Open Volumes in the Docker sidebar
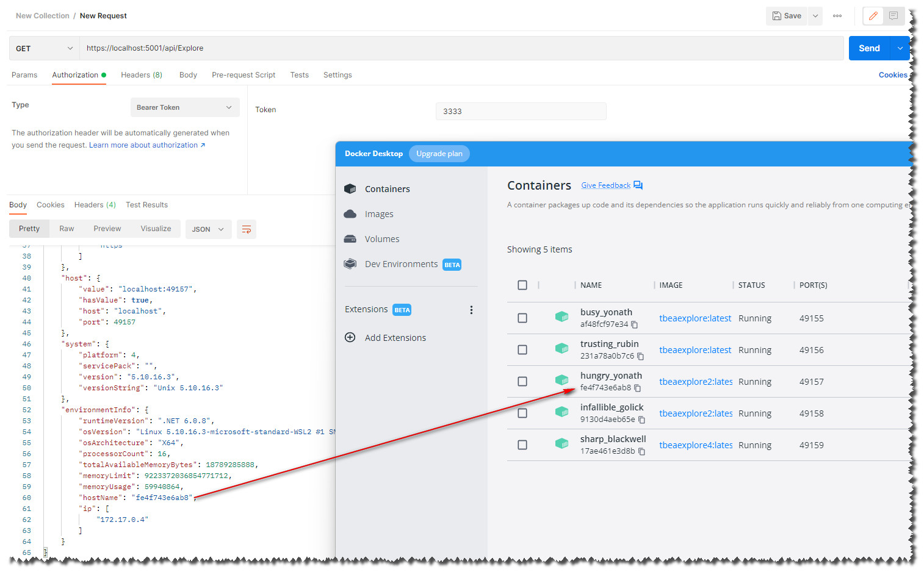Screen dimensions: 924x572 click(382, 239)
